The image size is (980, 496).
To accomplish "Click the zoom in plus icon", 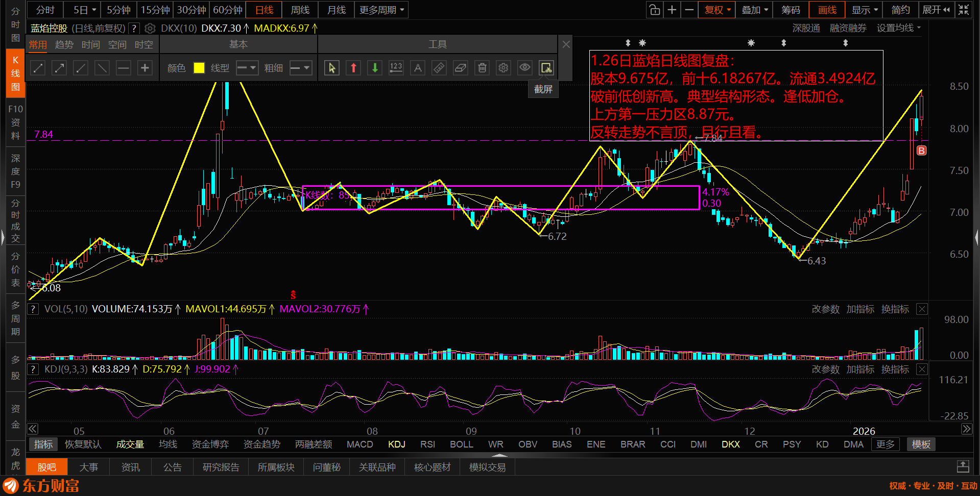I will [672, 10].
